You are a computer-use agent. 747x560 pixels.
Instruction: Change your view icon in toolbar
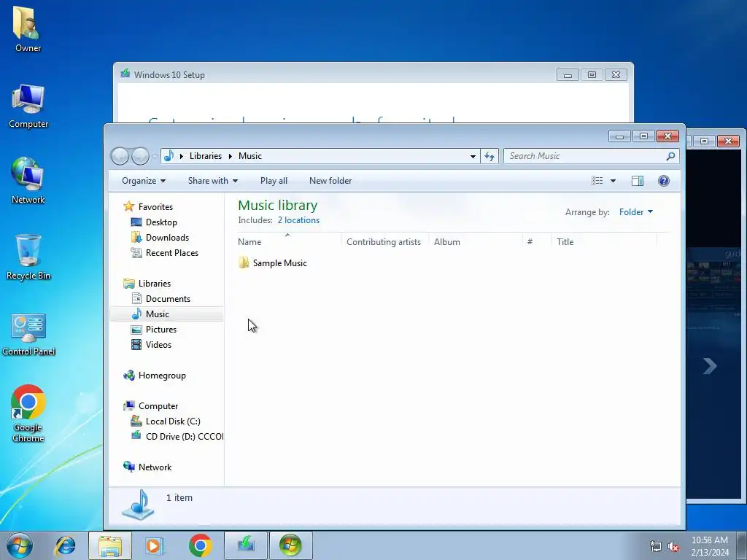pos(597,181)
